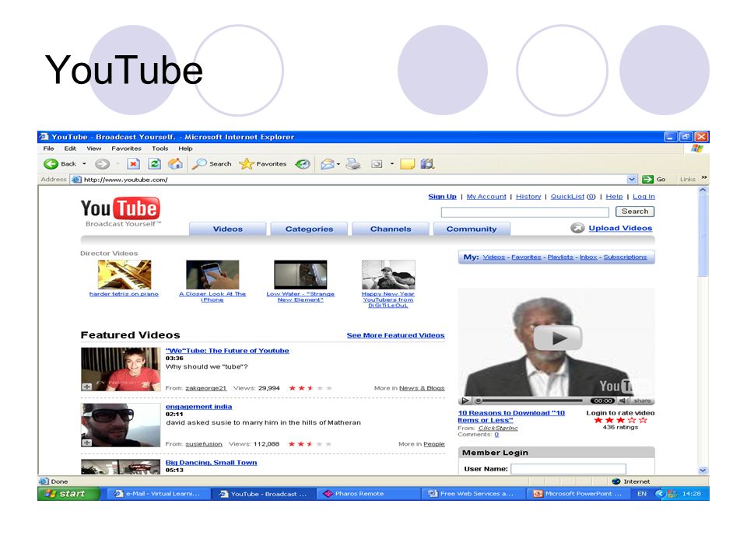747x560 pixels.
Task: Print page using printer icon
Action: tap(353, 164)
